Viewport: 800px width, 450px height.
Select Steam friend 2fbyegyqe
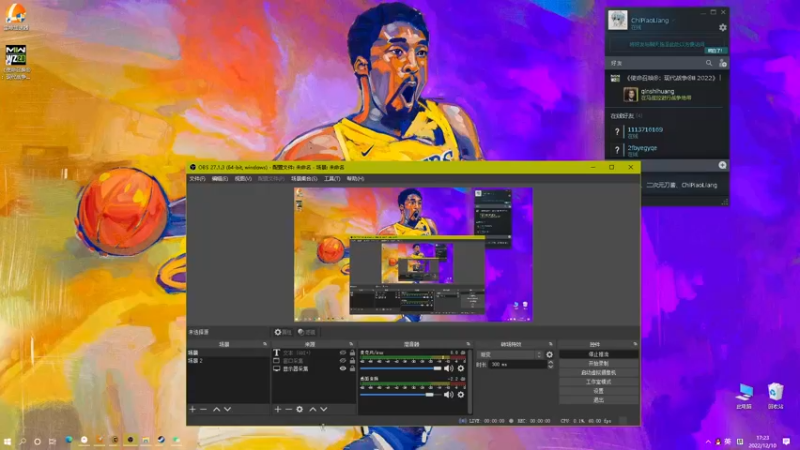[667, 150]
